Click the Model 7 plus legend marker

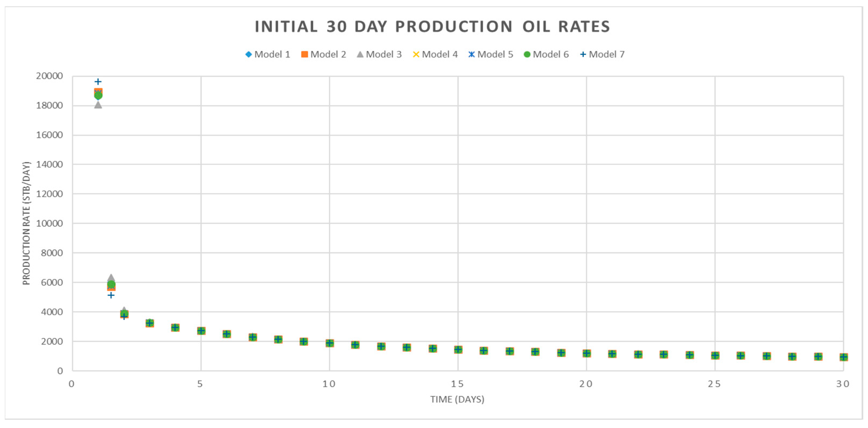coord(583,54)
